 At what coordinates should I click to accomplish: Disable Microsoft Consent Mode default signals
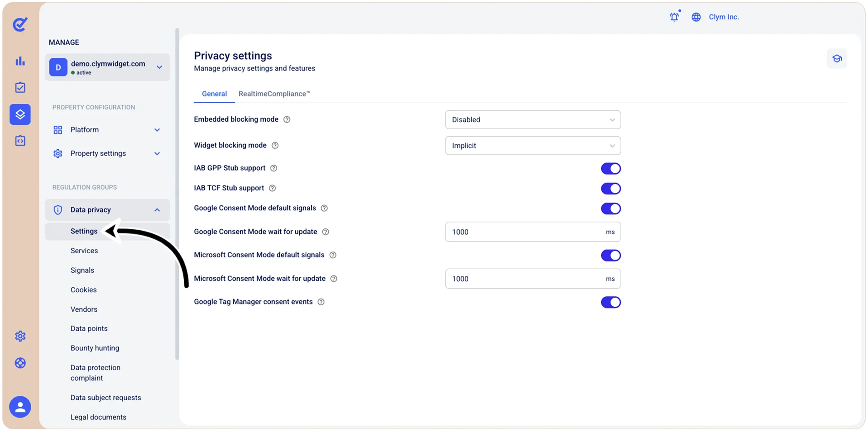click(x=611, y=255)
